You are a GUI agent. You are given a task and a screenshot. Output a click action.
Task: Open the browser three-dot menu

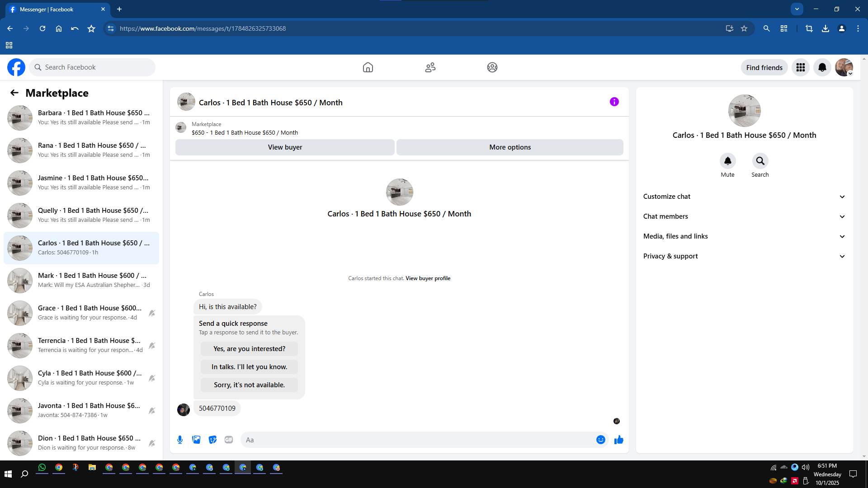click(x=858, y=28)
